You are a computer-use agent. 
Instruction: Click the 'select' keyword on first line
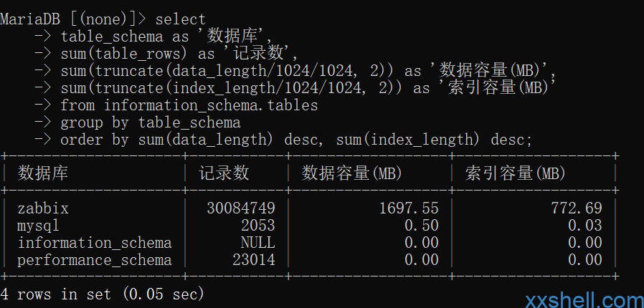point(181,19)
